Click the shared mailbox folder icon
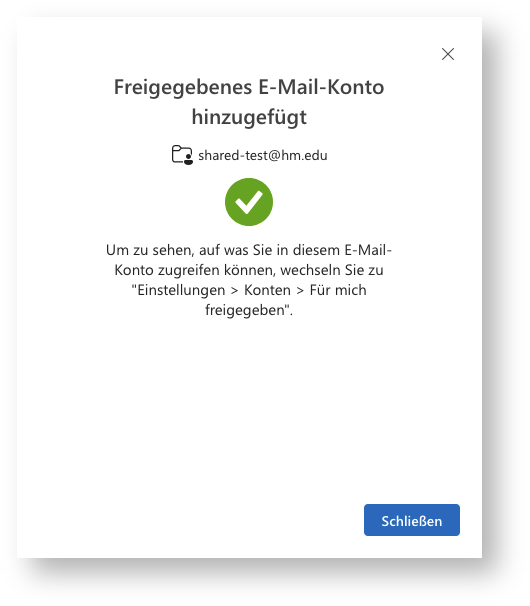Image resolution: width=530 pixels, height=606 pixels. 182,155
